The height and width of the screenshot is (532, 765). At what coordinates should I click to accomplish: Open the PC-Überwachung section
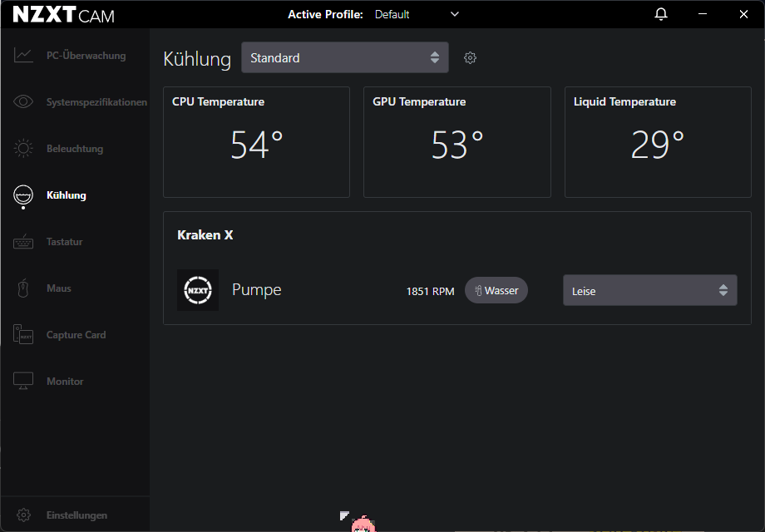pos(86,56)
